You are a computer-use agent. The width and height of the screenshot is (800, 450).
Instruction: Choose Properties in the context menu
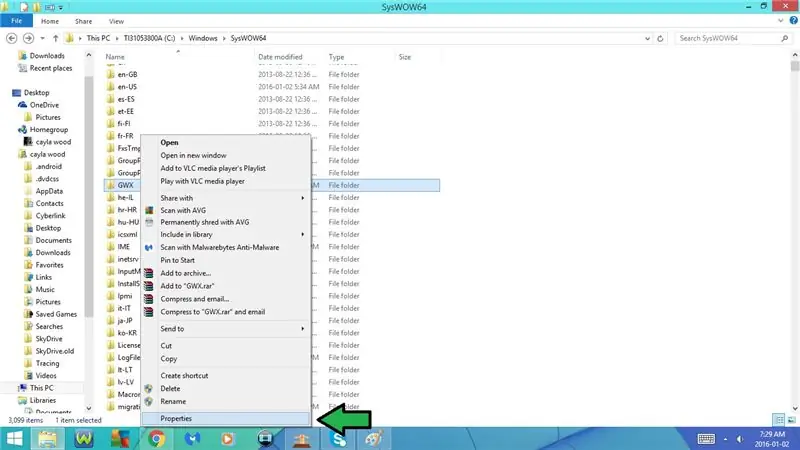226,418
